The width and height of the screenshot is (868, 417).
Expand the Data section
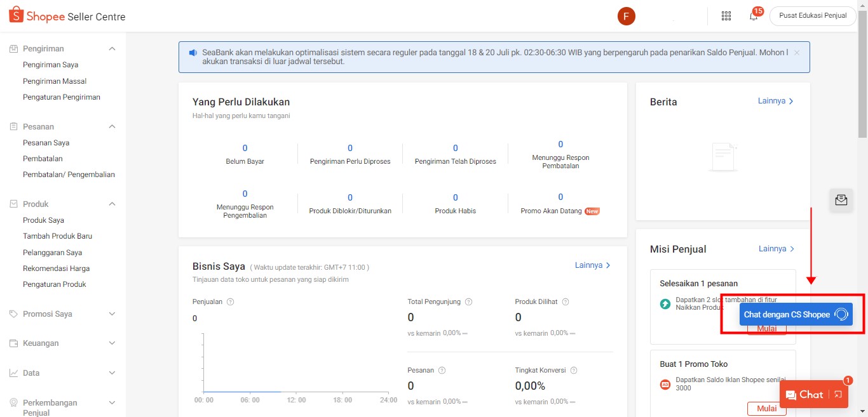coord(112,373)
